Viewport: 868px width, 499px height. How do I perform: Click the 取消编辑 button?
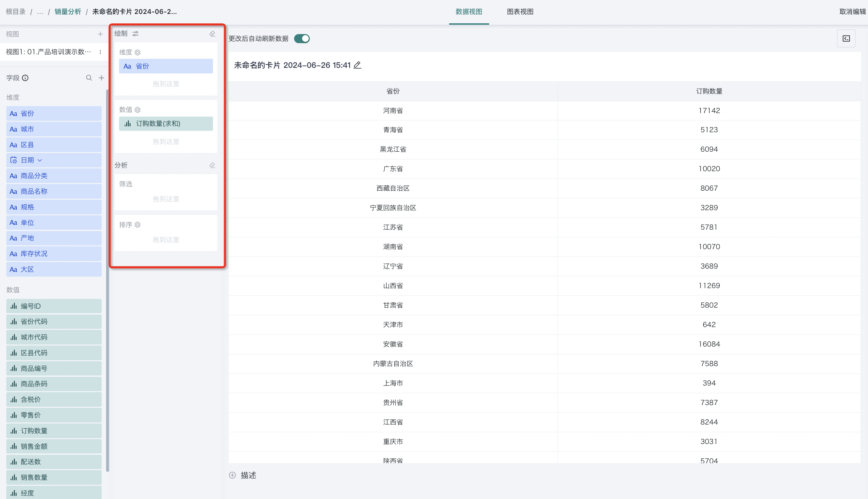[852, 12]
